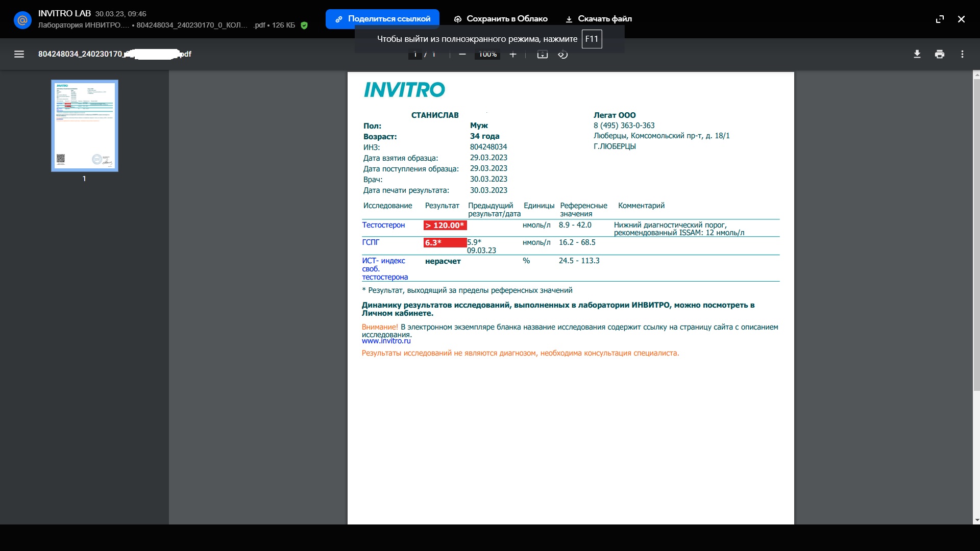This screenshot has height=551, width=980.
Task: Exit fullscreen view with the collapse icon
Action: point(940,19)
